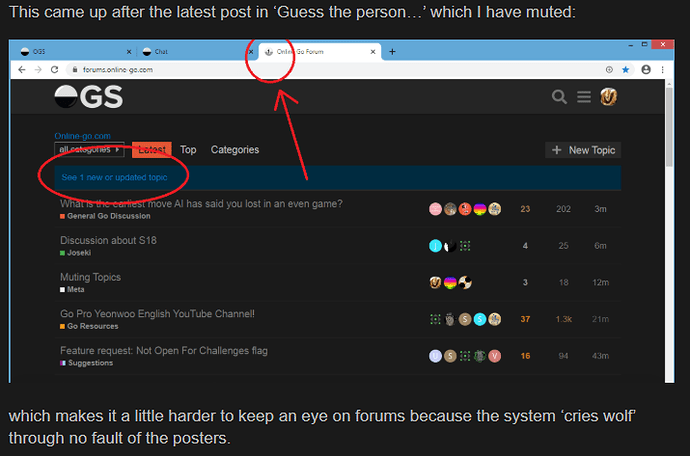This screenshot has height=456, width=690.
Task: Open the forum search magnifier
Action: (559, 96)
